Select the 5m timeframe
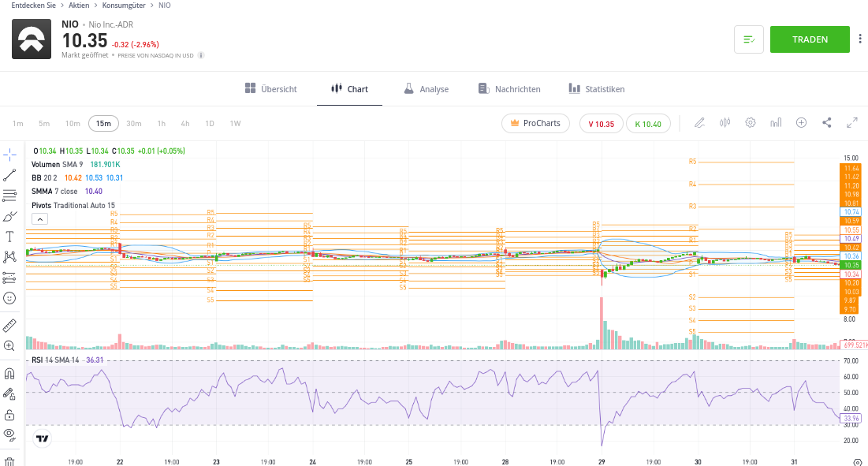The image size is (868, 466). coord(44,124)
